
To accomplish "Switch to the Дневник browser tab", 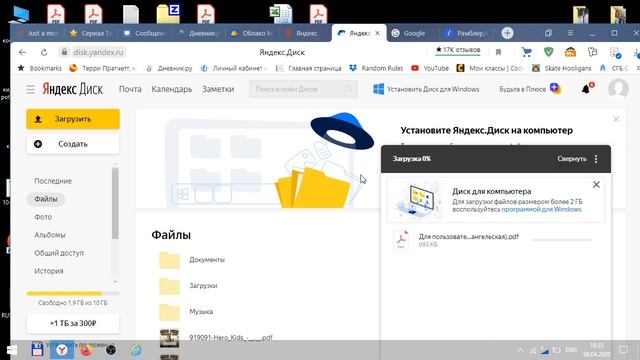I will [x=199, y=33].
